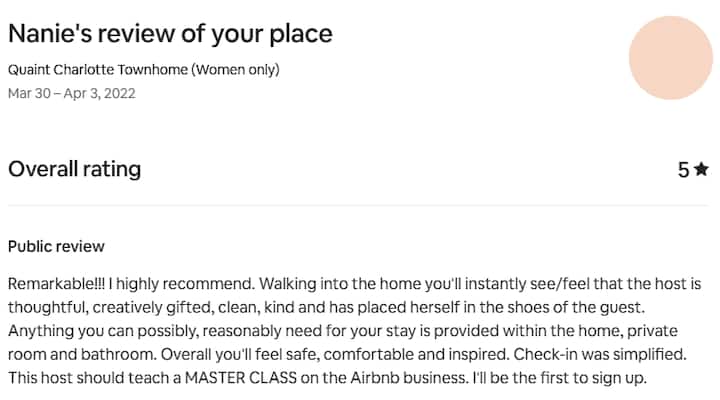Image resolution: width=720 pixels, height=400 pixels.
Task: Open Nanie's round profile avatar
Action: point(670,57)
